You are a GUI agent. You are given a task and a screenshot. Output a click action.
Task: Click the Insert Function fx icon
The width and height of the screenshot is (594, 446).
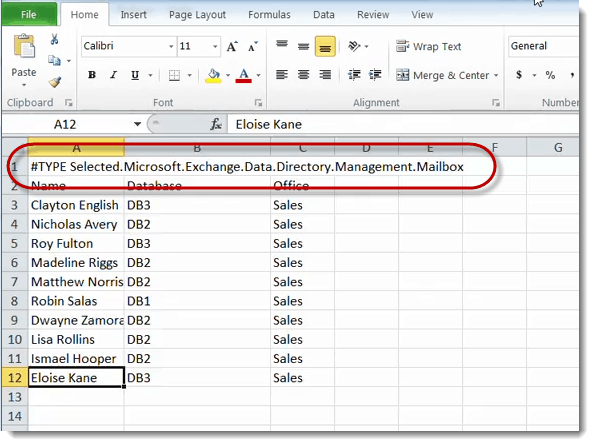[216, 124]
